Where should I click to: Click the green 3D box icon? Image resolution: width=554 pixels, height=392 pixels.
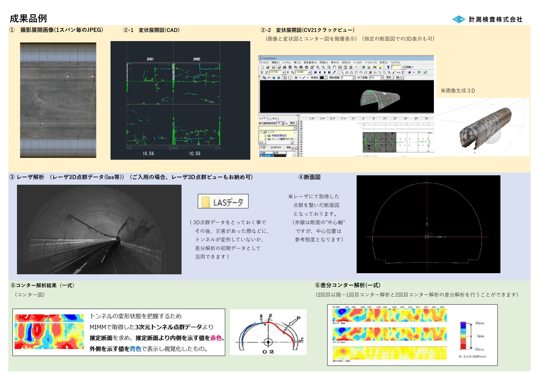pyautogui.click(x=363, y=67)
